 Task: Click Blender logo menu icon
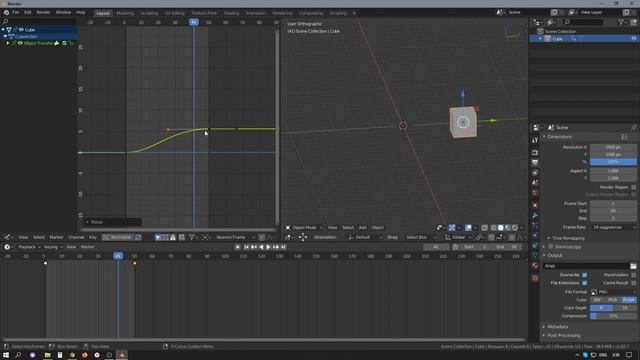point(6,13)
